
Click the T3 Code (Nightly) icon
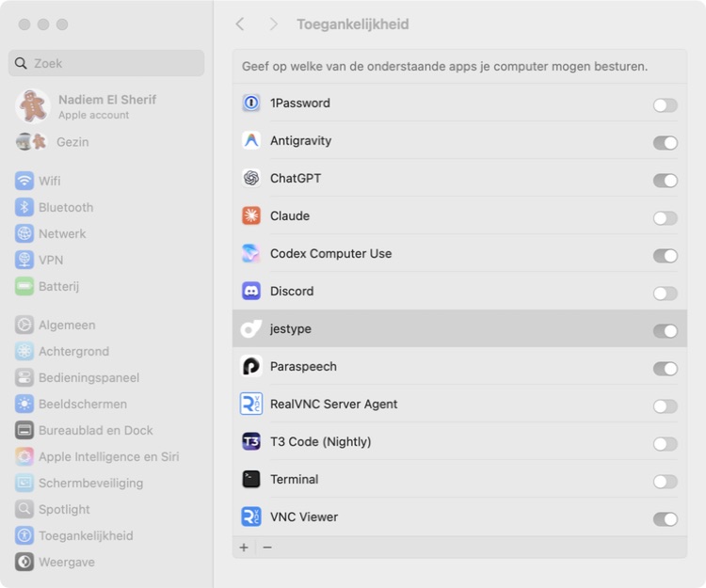[x=251, y=442]
